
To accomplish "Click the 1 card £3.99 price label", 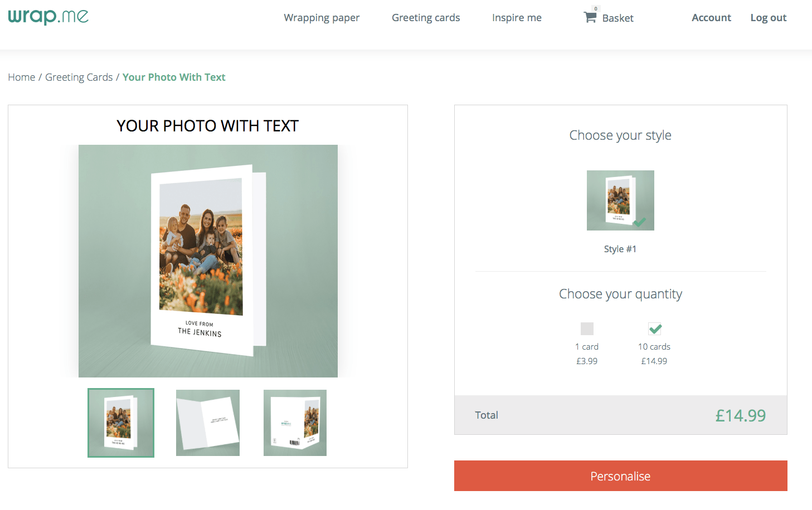I will click(587, 361).
